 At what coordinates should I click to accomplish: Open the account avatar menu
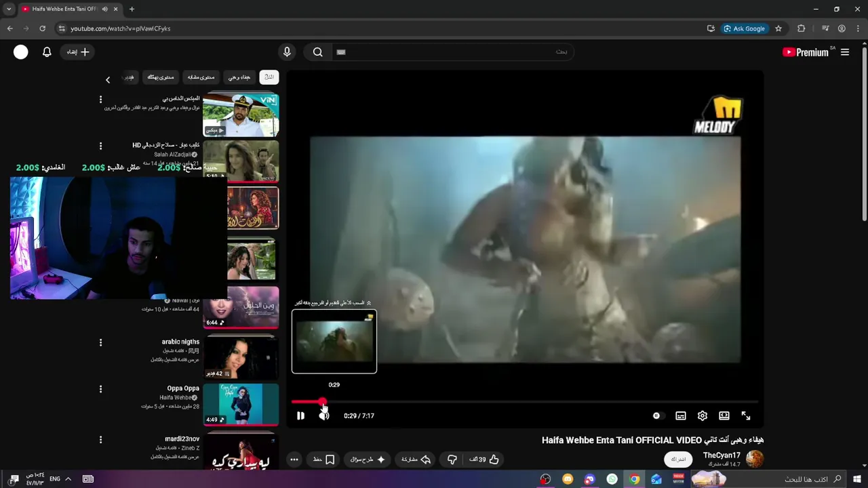(21, 52)
